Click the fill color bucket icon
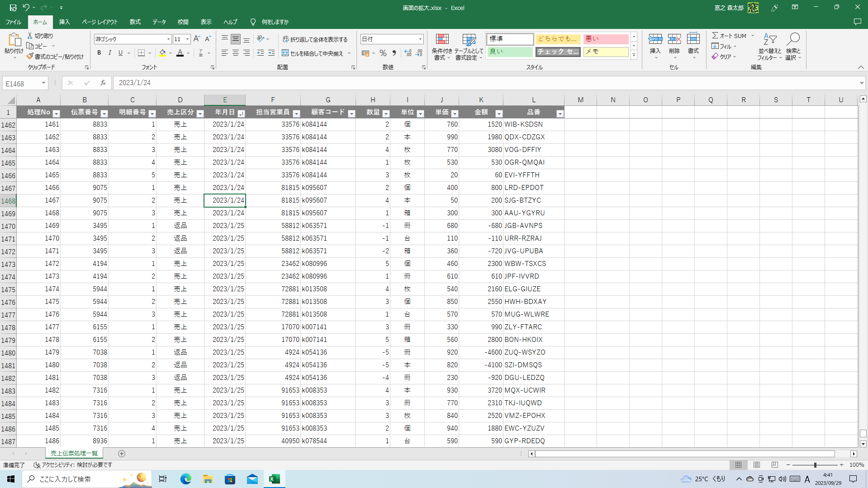Screen dimensions: 868x488 coord(162,53)
